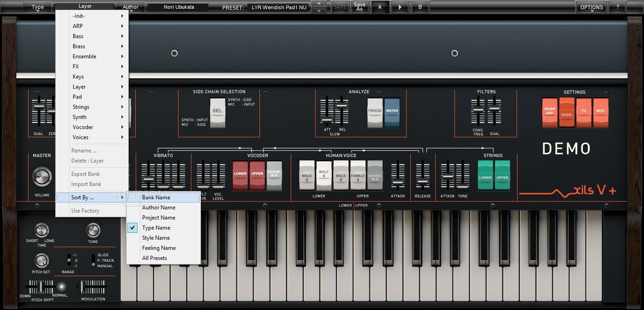Click the PITCH SET knob
The image size is (644, 310).
41,260
